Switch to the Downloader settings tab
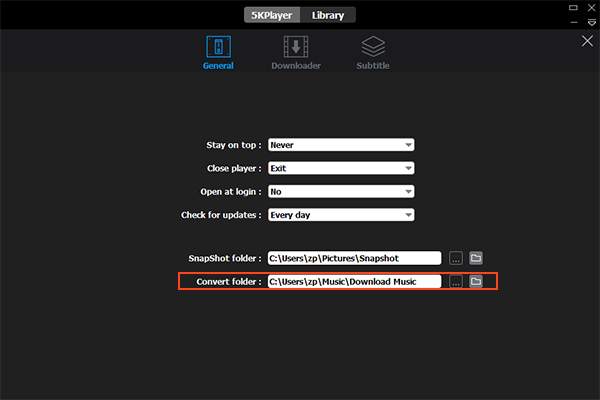Image resolution: width=600 pixels, height=400 pixels. [296, 53]
